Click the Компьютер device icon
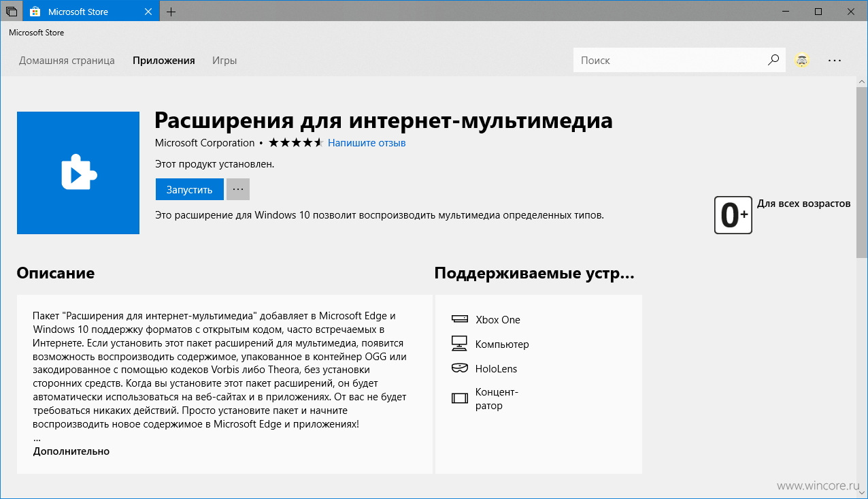The image size is (868, 499). pos(460,344)
